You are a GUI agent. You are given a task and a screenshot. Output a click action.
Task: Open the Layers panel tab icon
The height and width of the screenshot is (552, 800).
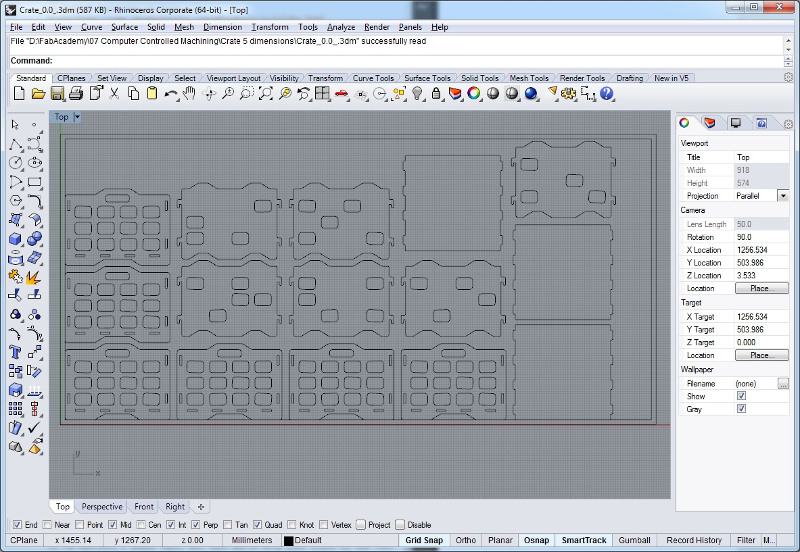tap(709, 123)
